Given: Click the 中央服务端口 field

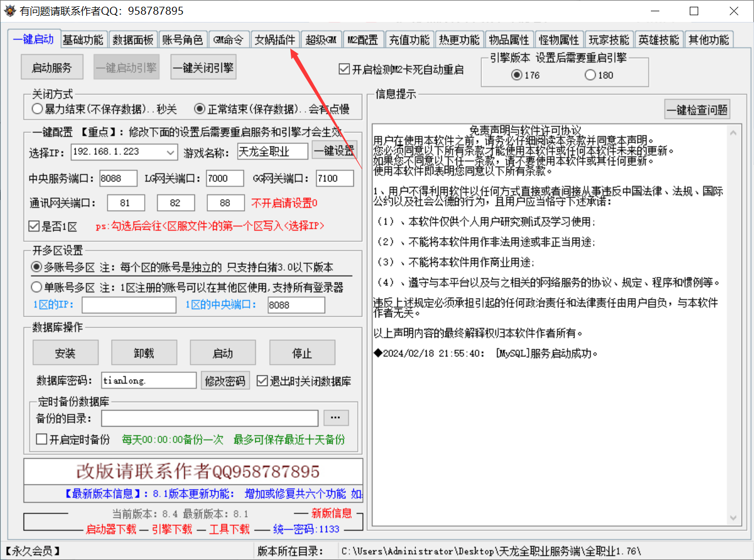Looking at the screenshot, I should (x=118, y=179).
